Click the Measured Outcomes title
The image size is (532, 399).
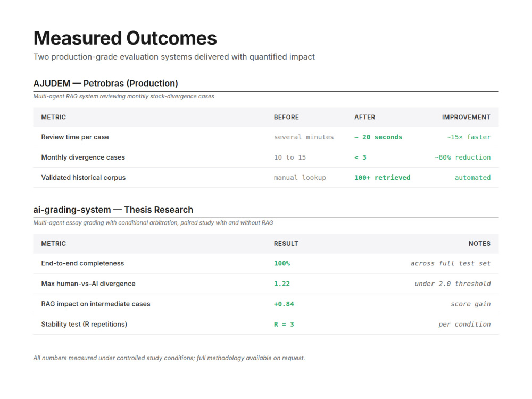pos(125,38)
